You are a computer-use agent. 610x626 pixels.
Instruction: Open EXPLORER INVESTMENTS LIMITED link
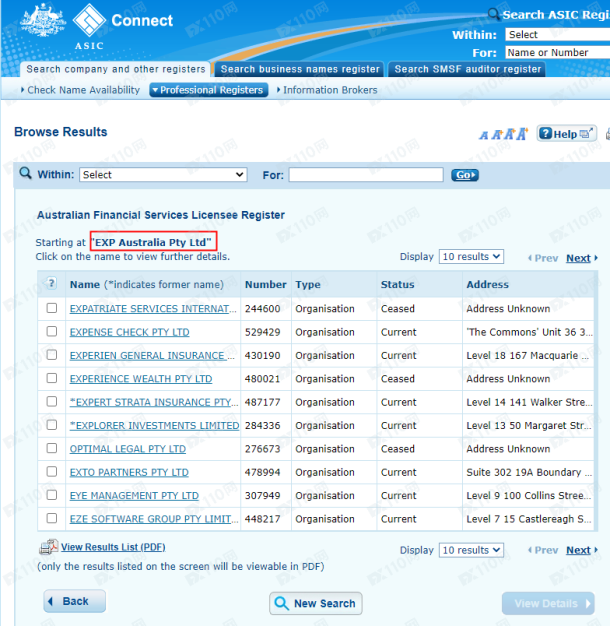click(x=154, y=426)
